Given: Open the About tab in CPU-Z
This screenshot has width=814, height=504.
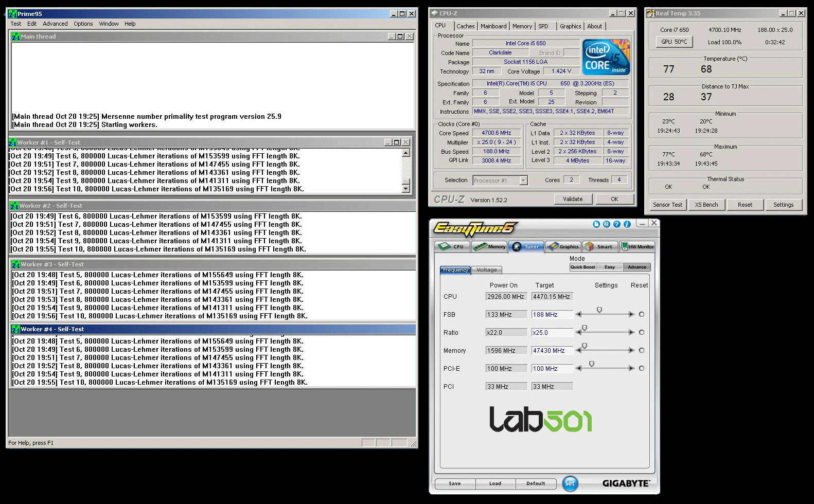Looking at the screenshot, I should point(595,26).
